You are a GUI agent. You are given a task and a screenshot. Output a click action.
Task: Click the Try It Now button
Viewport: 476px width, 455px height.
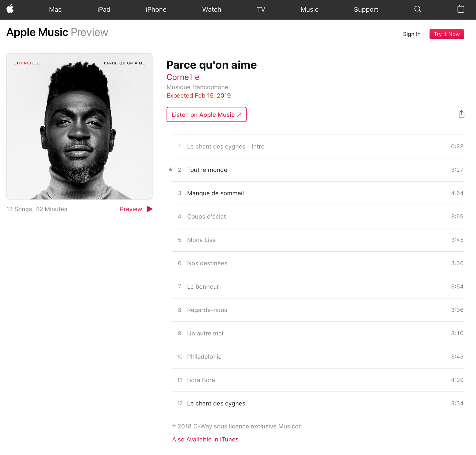tap(446, 34)
